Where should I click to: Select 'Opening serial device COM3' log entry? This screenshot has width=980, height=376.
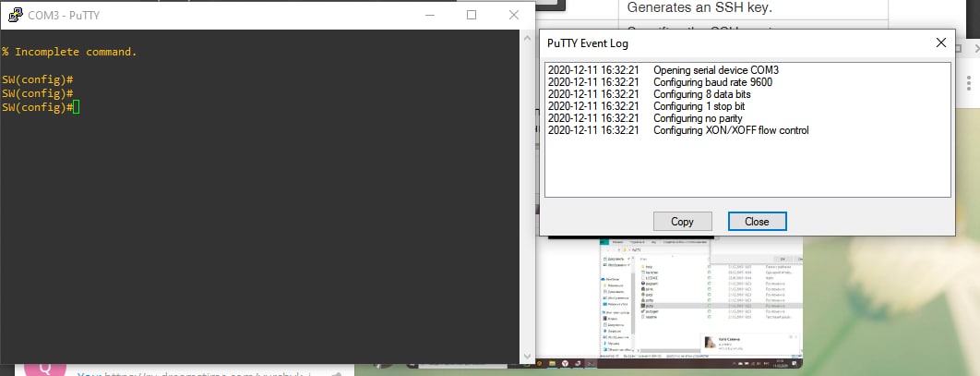click(x=747, y=70)
